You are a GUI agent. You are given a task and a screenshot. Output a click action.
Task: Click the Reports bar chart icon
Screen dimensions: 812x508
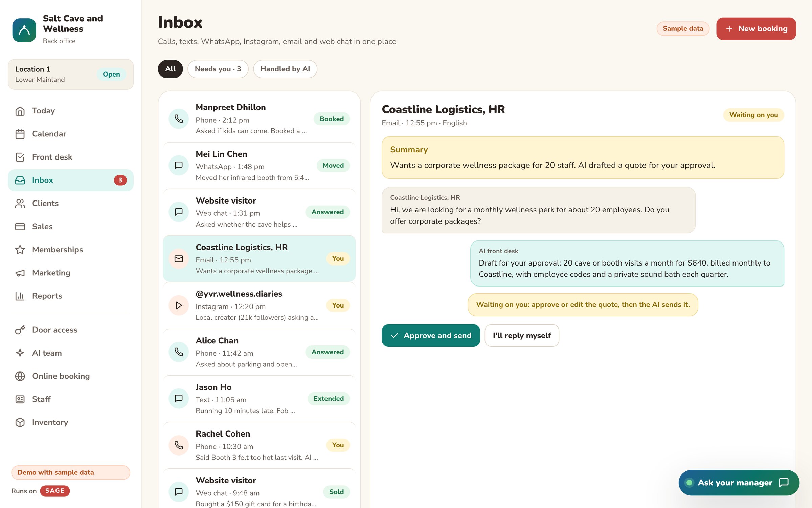tap(20, 296)
